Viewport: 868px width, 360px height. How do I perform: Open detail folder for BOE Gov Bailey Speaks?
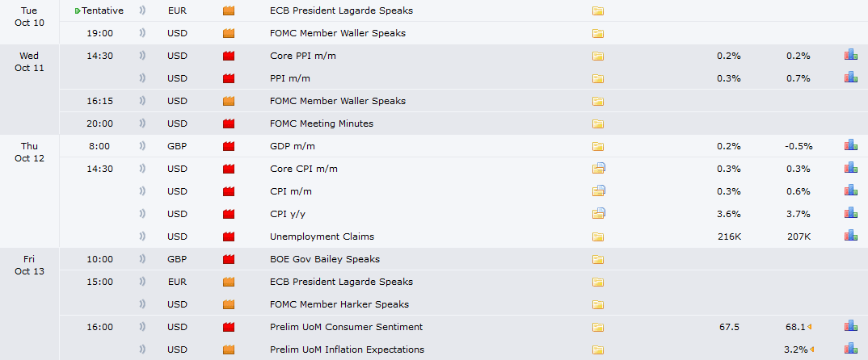pos(598,259)
